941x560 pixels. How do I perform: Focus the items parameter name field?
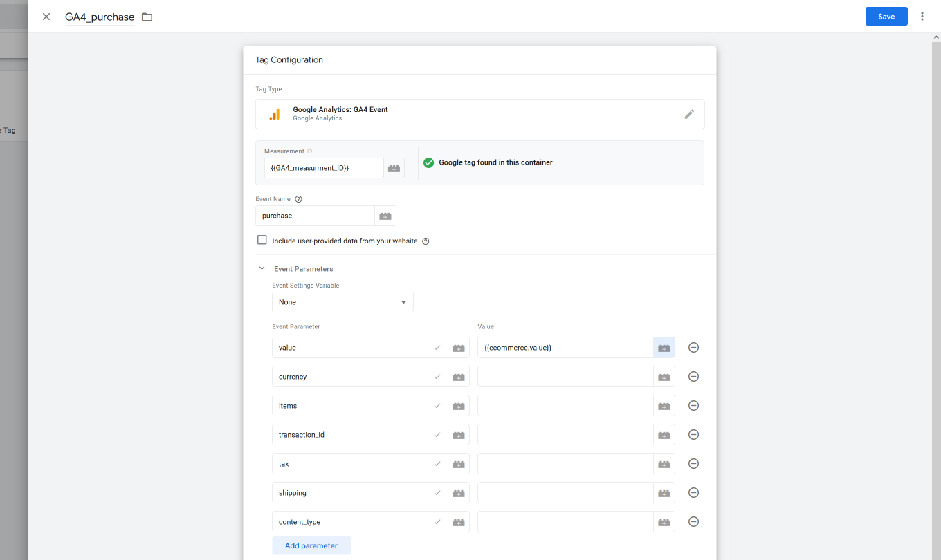click(360, 406)
